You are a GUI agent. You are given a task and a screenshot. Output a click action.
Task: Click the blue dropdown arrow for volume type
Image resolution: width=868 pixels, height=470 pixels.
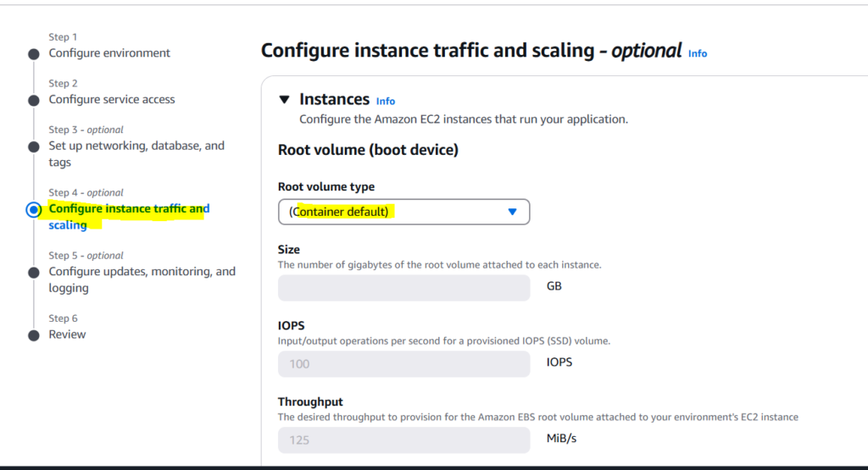click(x=512, y=212)
